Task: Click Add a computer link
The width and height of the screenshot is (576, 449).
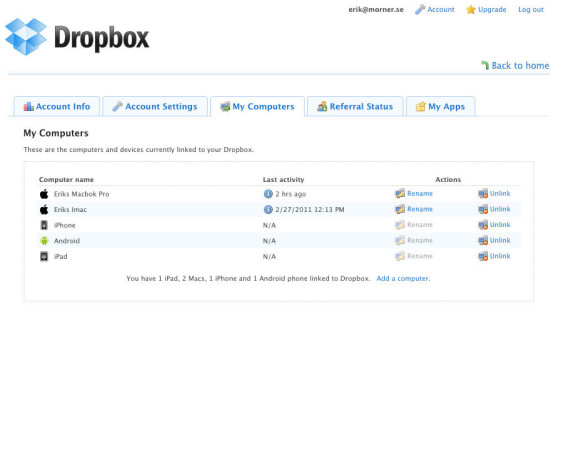Action: 403,279
